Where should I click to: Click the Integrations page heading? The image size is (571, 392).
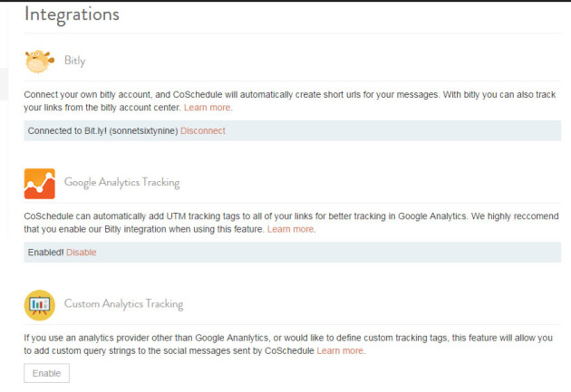[x=72, y=14]
